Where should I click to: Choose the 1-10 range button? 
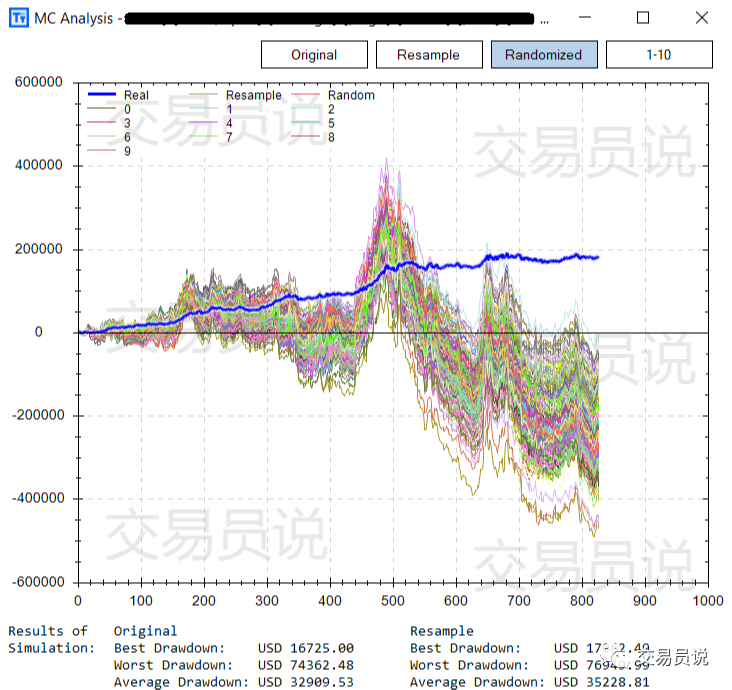(x=659, y=55)
